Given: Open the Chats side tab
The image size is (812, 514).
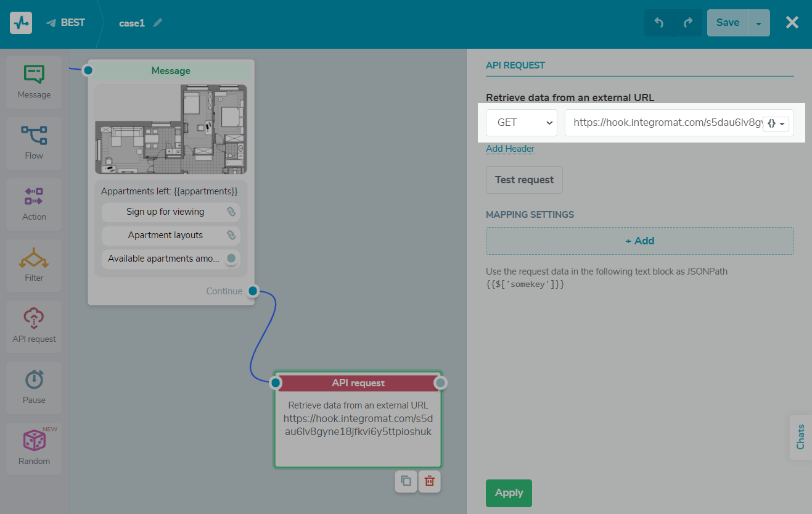Looking at the screenshot, I should pyautogui.click(x=800, y=437).
